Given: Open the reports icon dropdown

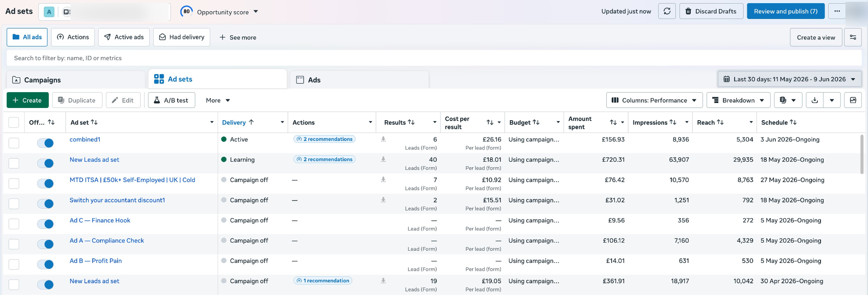Looking at the screenshot, I should tap(788, 100).
